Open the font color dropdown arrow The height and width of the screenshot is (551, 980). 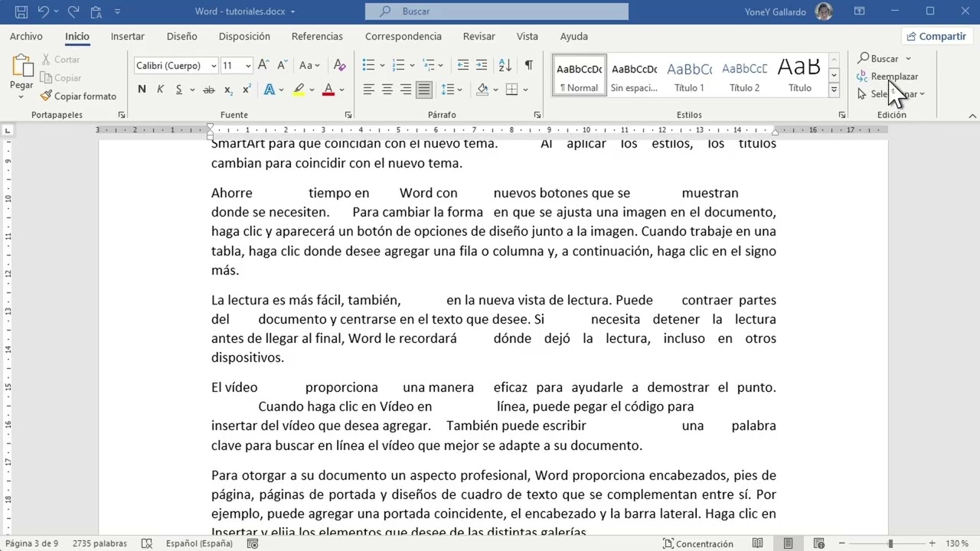click(341, 90)
